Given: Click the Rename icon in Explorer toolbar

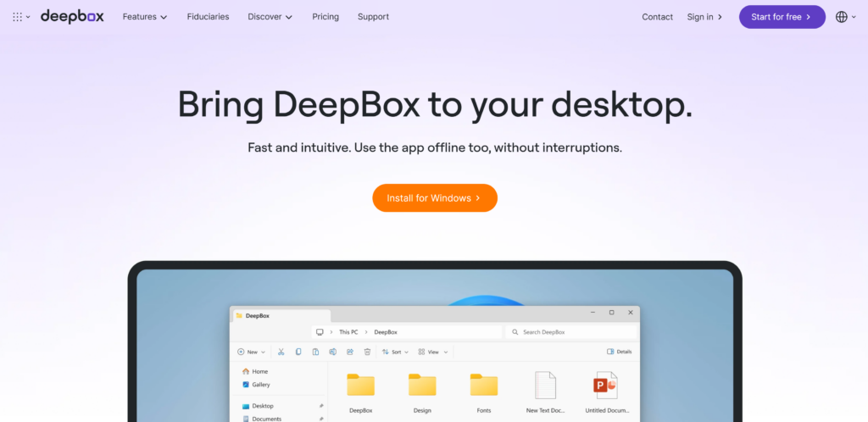Looking at the screenshot, I should 332,352.
